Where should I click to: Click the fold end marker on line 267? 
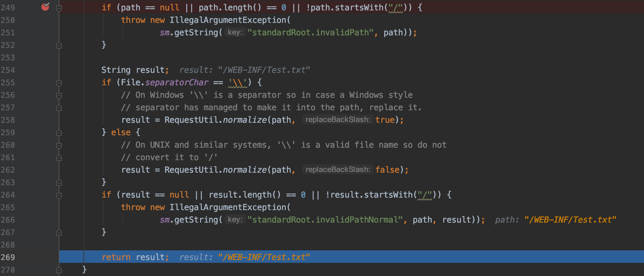tap(59, 233)
